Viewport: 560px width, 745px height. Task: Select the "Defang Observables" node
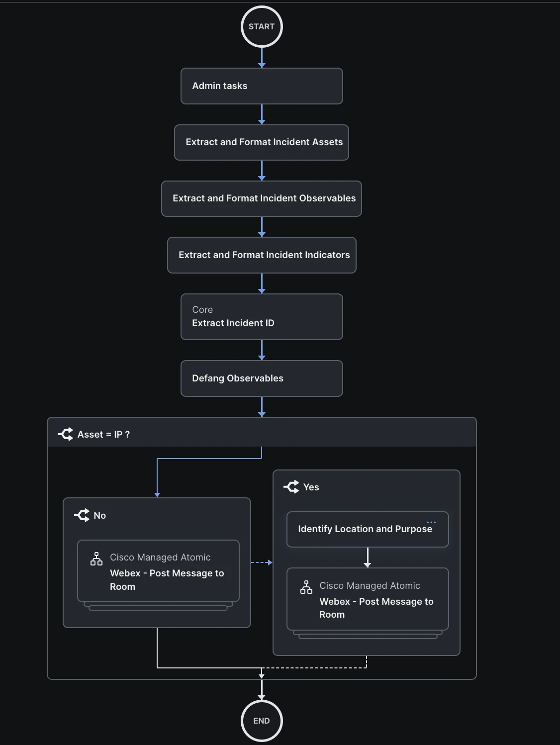[x=262, y=378]
